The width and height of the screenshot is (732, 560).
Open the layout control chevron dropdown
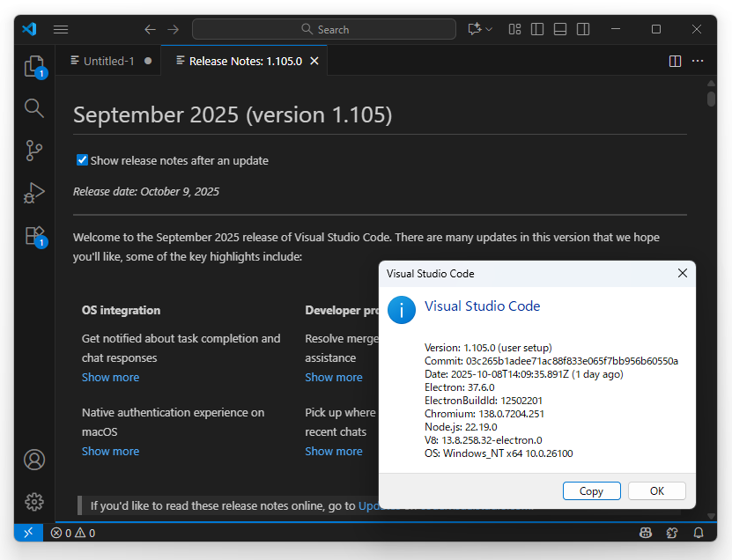(x=490, y=29)
